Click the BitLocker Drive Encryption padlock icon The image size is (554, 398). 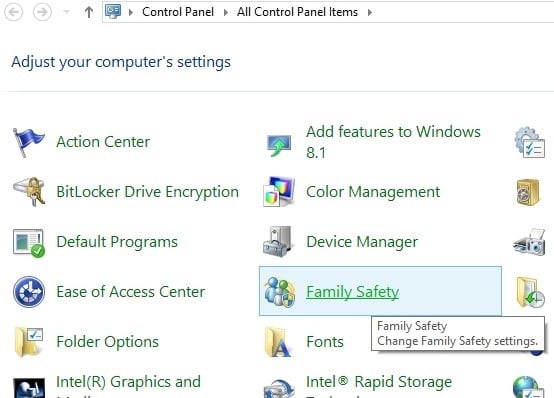pyautogui.click(x=29, y=192)
